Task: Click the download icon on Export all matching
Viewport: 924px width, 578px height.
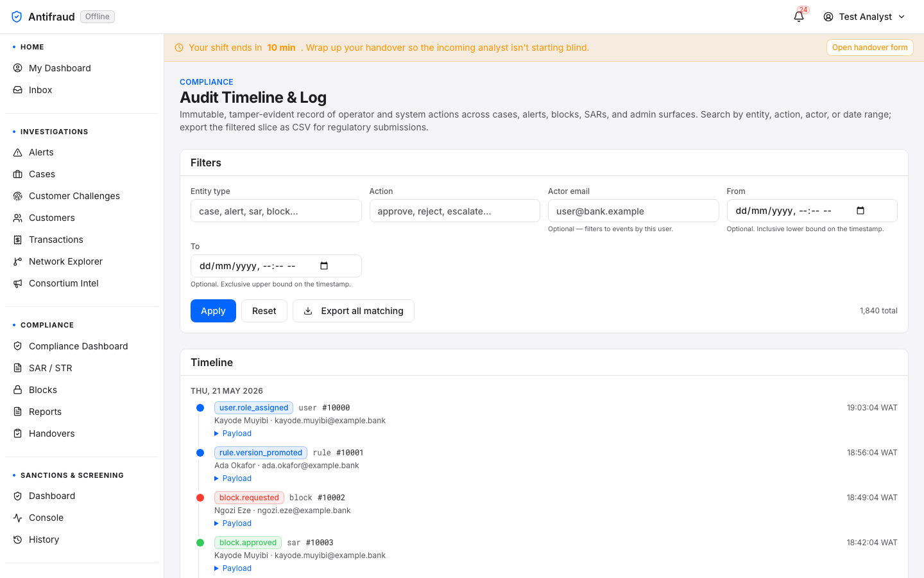Action: [x=308, y=311]
